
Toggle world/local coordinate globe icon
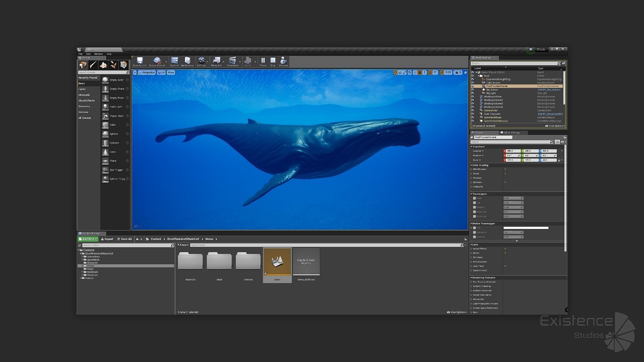[410, 72]
